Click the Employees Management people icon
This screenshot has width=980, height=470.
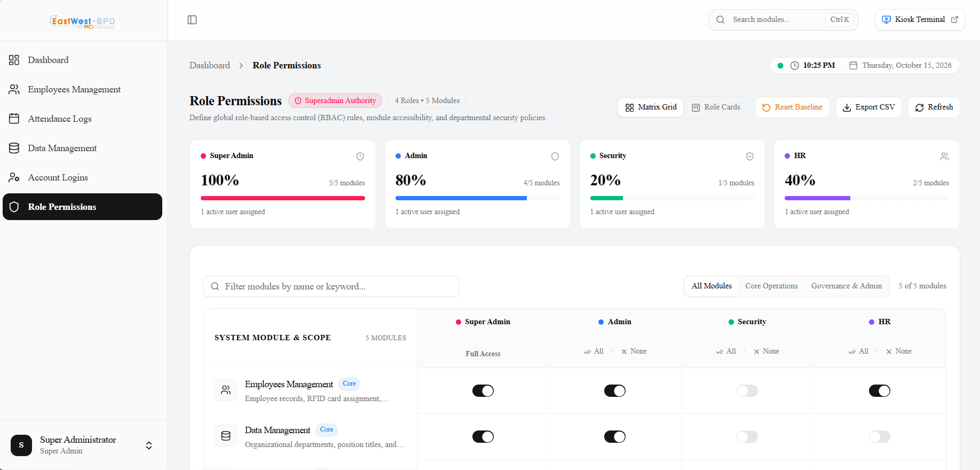[x=14, y=89]
